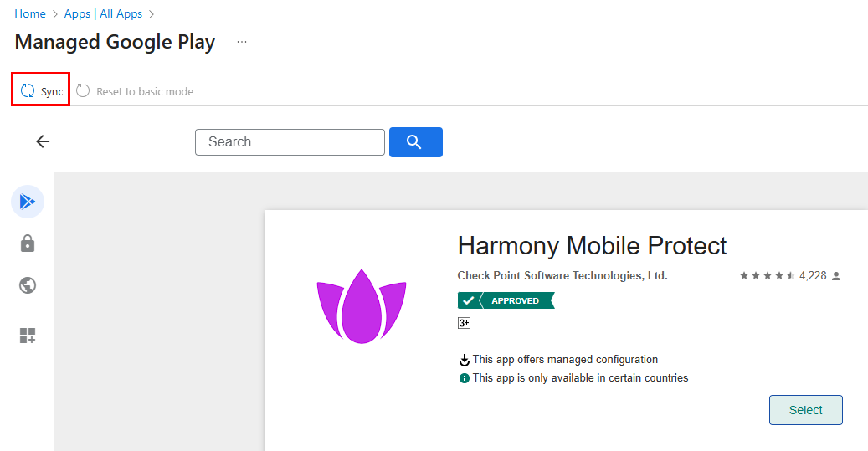
Task: Click the 3+ content rating badge
Action: pos(464,323)
